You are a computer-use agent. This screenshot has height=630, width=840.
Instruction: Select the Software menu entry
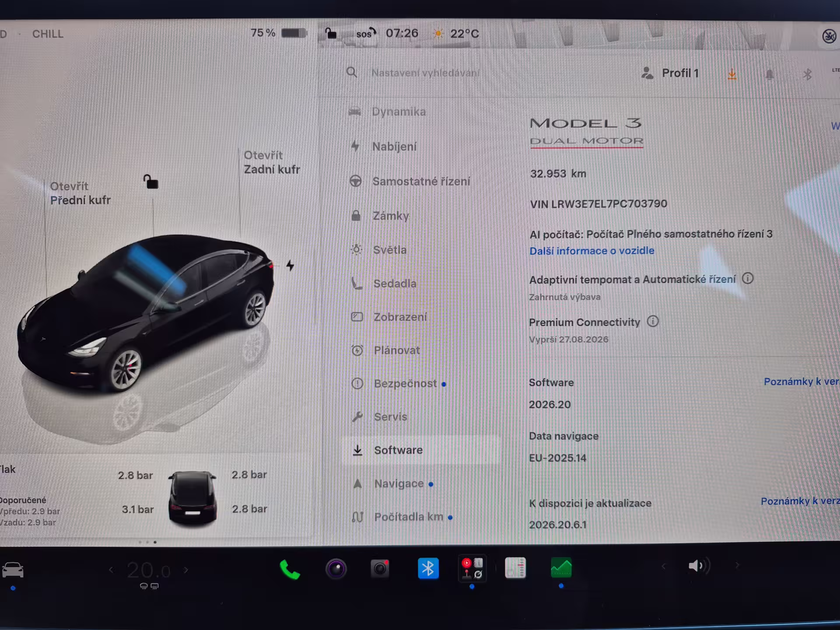pos(421,450)
